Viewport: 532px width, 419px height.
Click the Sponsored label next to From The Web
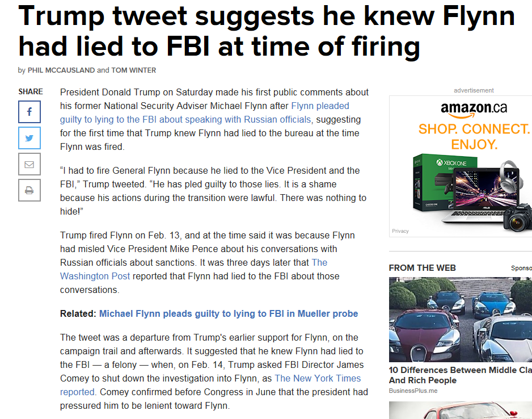click(x=521, y=268)
